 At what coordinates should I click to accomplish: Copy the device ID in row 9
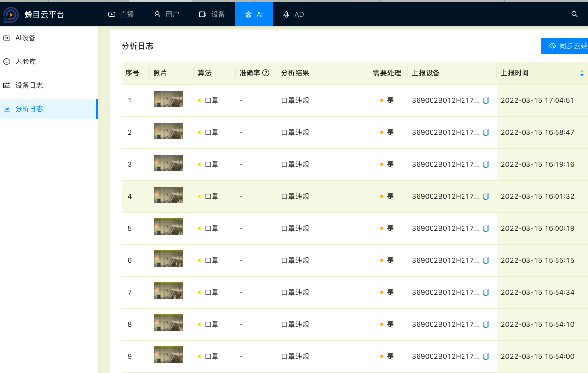click(x=485, y=356)
